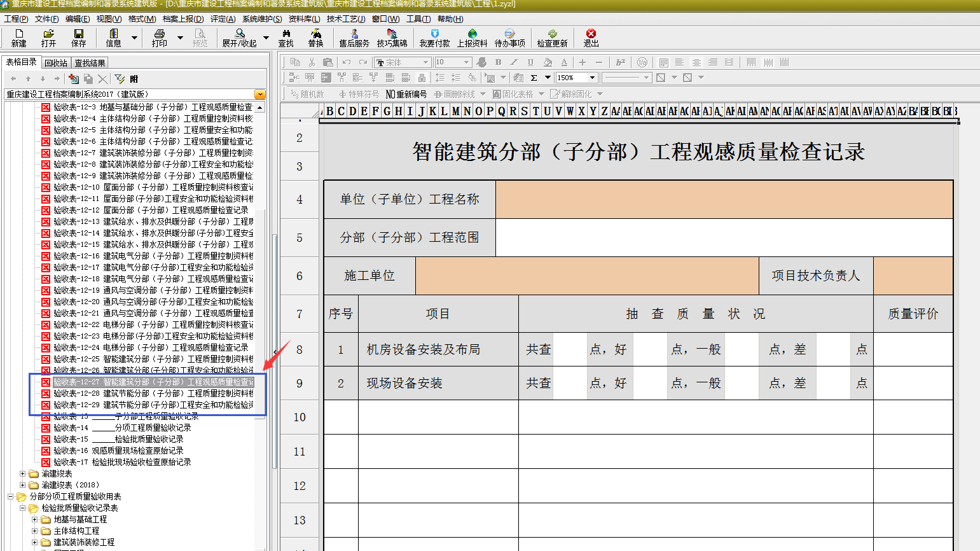
Task: Click the 单位(子单位)工程名称 input cell
Action: coord(724,199)
